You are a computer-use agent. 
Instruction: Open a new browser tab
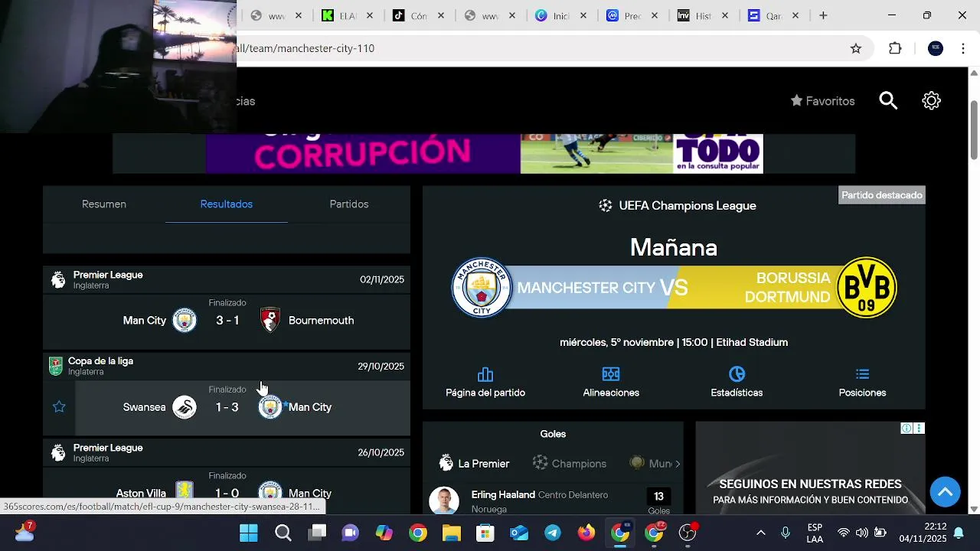(x=823, y=15)
